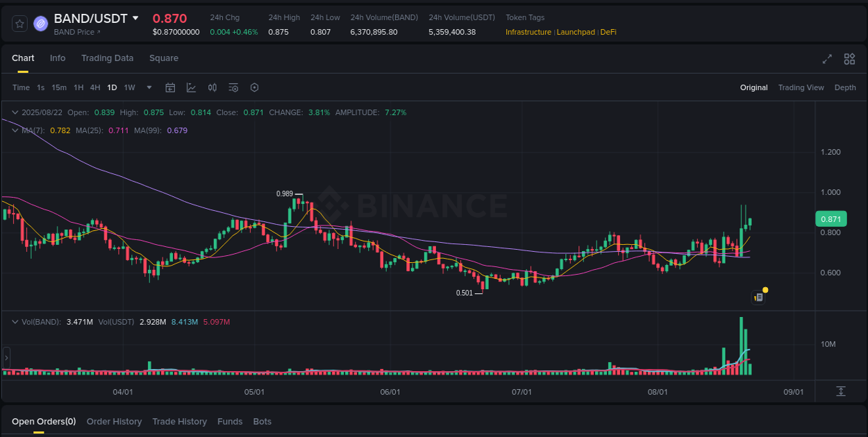This screenshot has width=868, height=437.
Task: Open the Launchpad token tag link
Action: 576,32
